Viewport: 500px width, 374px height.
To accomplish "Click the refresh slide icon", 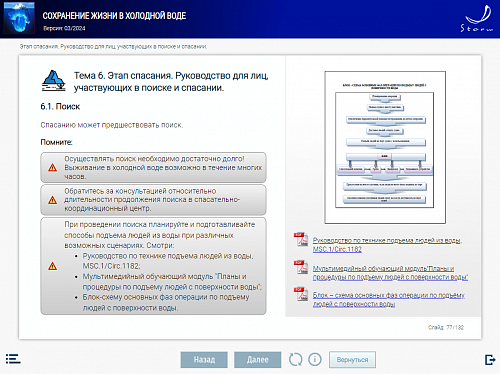I will [295, 360].
